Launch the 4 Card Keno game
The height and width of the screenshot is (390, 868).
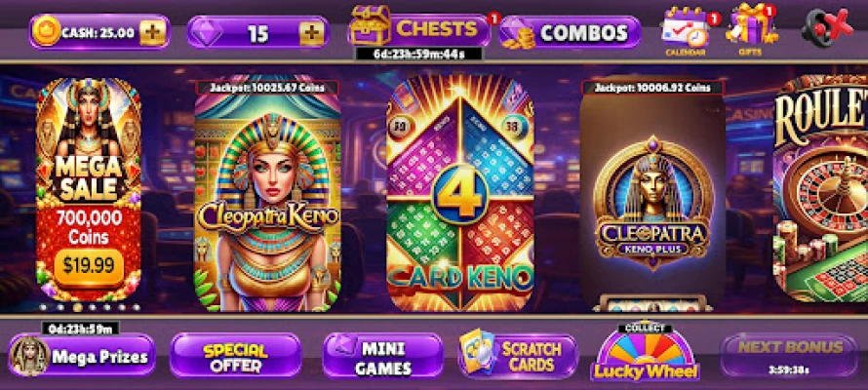tap(460, 194)
